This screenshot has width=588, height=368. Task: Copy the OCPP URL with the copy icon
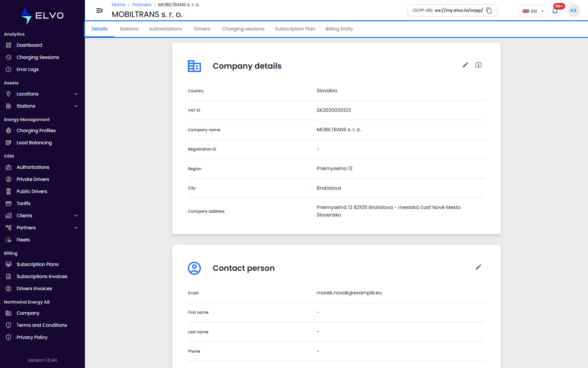(489, 10)
